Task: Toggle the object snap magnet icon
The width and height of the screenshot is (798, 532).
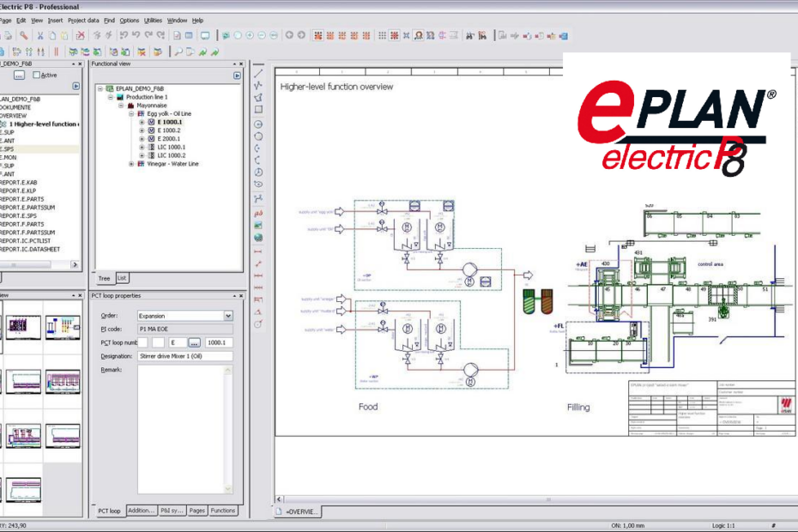Action: tap(419, 36)
